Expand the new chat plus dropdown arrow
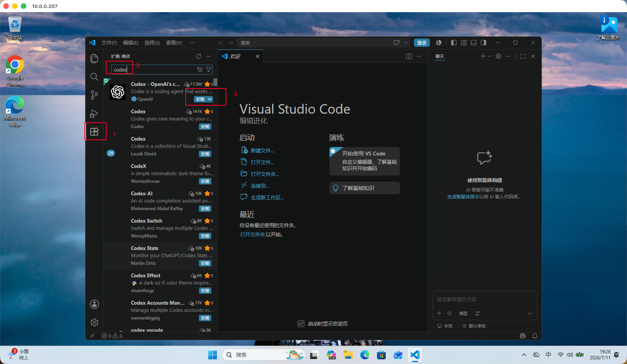Image resolution: width=627 pixels, height=364 pixels. [490, 56]
